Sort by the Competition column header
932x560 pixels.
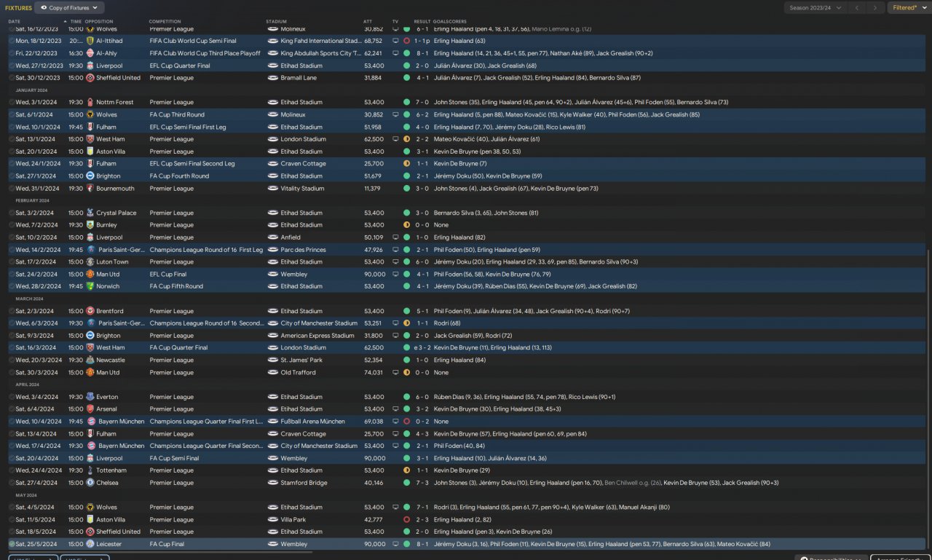point(165,22)
